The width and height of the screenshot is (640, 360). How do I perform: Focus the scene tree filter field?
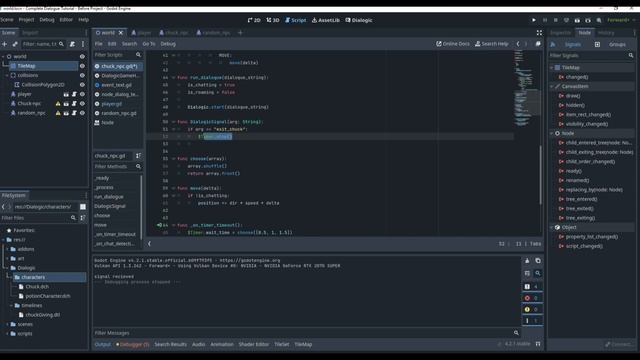coord(43,44)
